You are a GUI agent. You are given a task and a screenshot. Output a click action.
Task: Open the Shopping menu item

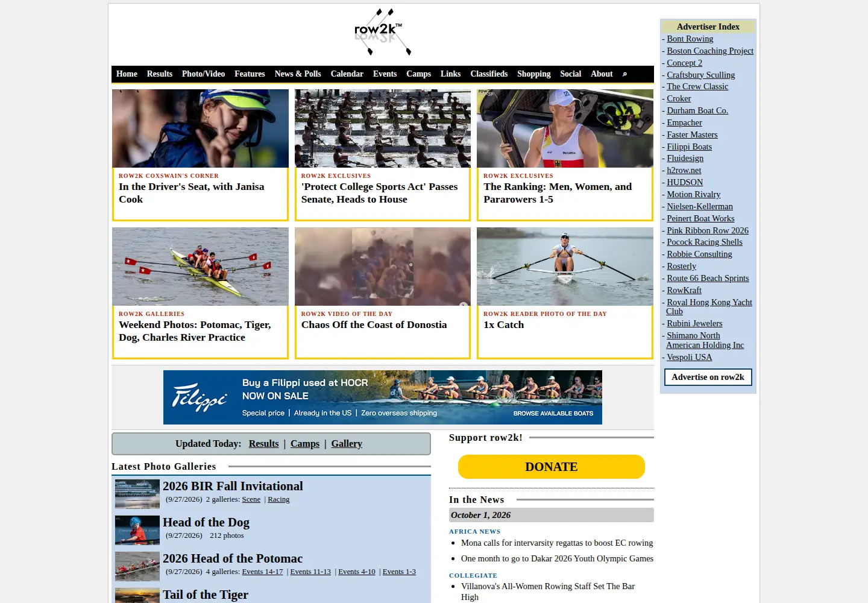[534, 74]
